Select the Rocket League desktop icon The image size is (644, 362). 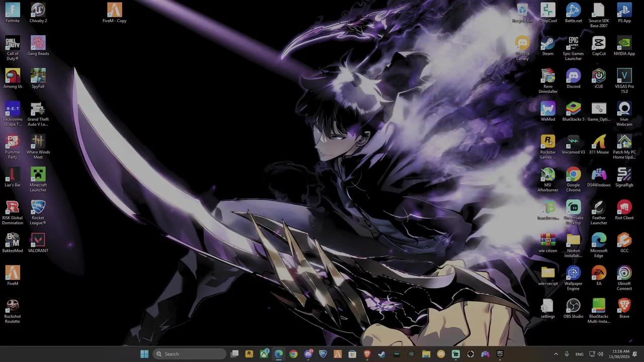click(x=38, y=213)
